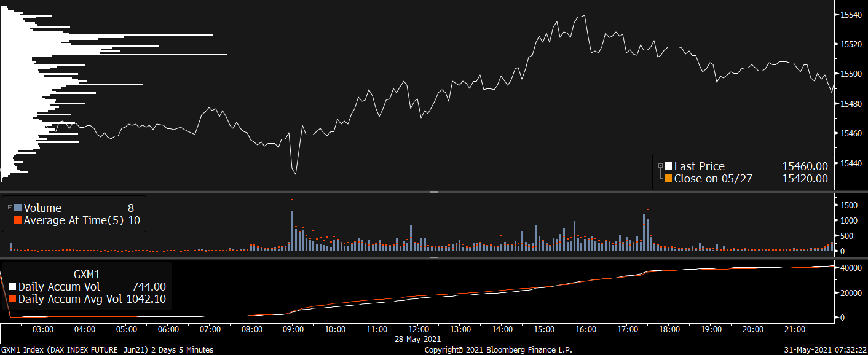Click the red Average At Time swatch
Screen dimensions: 868x355
18,220
